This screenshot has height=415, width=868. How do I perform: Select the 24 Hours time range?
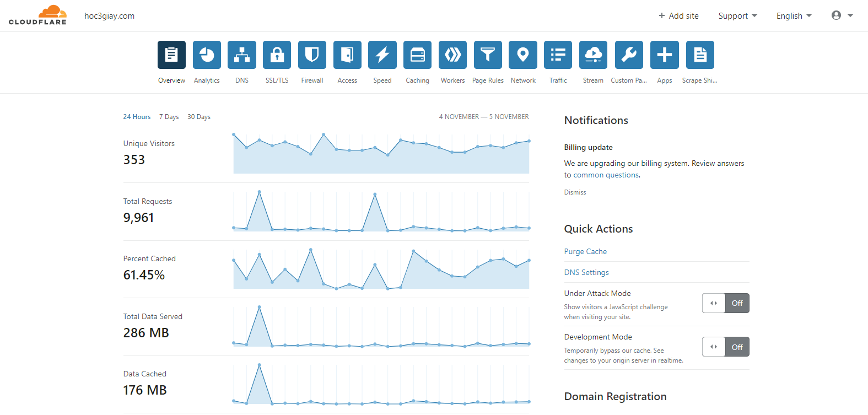137,117
